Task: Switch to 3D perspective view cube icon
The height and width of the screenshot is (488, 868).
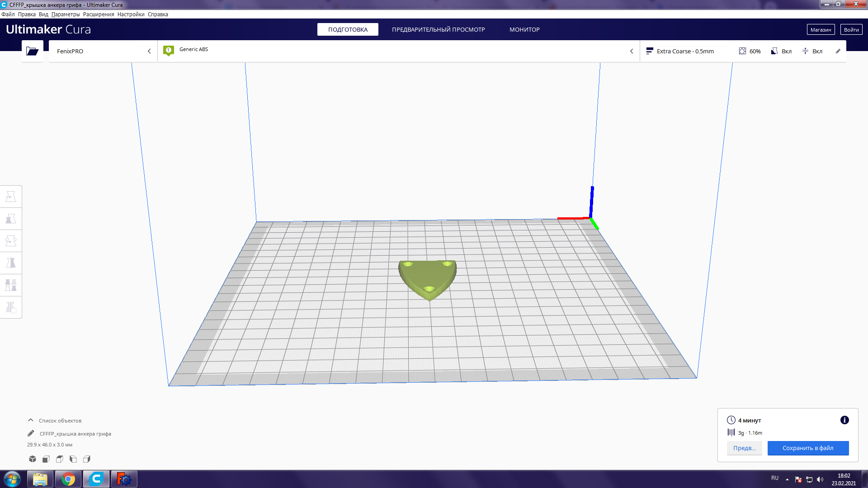Action: click(x=33, y=459)
